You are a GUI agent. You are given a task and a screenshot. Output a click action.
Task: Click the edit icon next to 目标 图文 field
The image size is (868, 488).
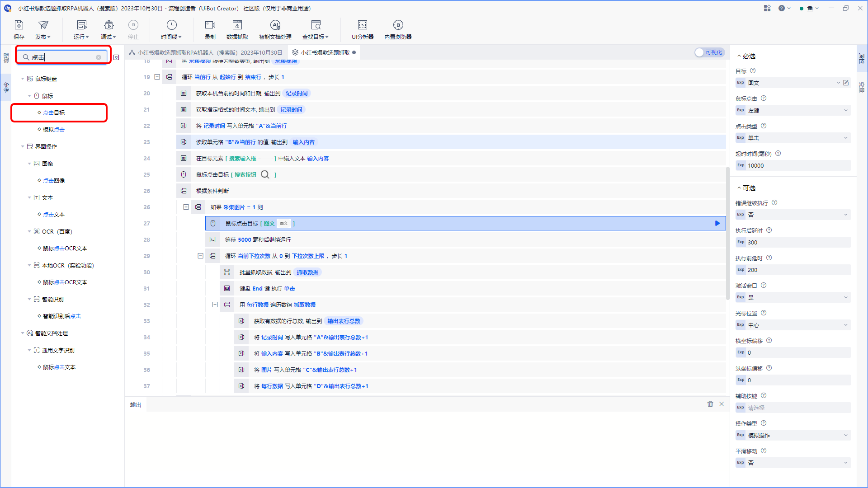point(846,83)
